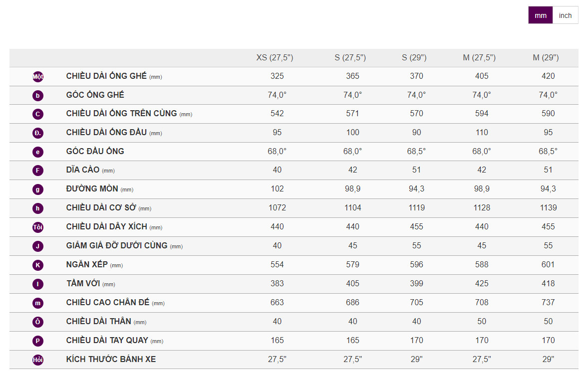Select the S (29") column header
This screenshot has width=588, height=374.
414,58
